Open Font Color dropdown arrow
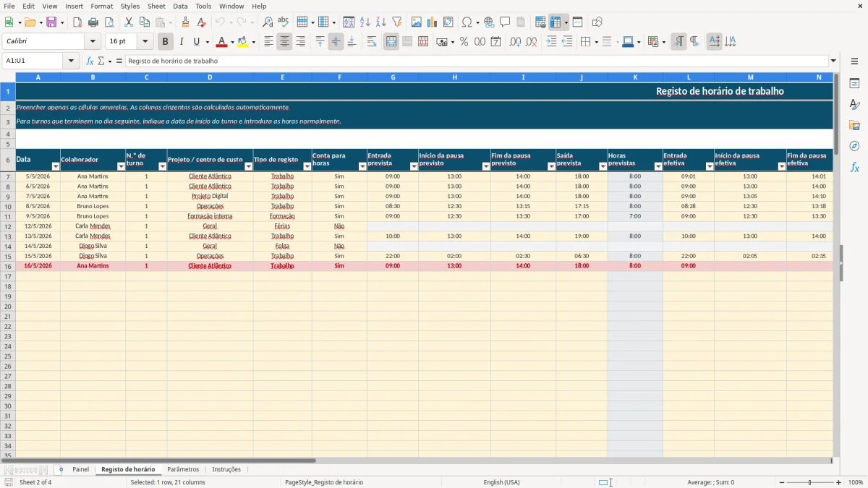This screenshot has width=868, height=488. 232,42
